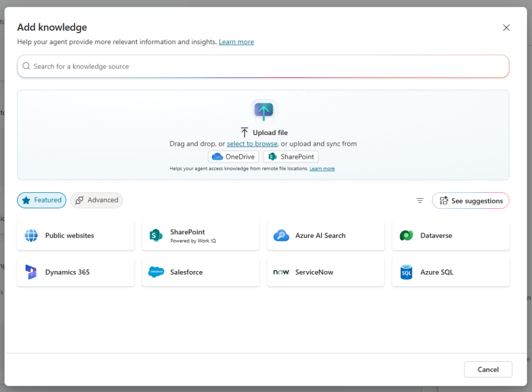Click the See suggestions button
This screenshot has height=392, width=532.
(x=470, y=201)
